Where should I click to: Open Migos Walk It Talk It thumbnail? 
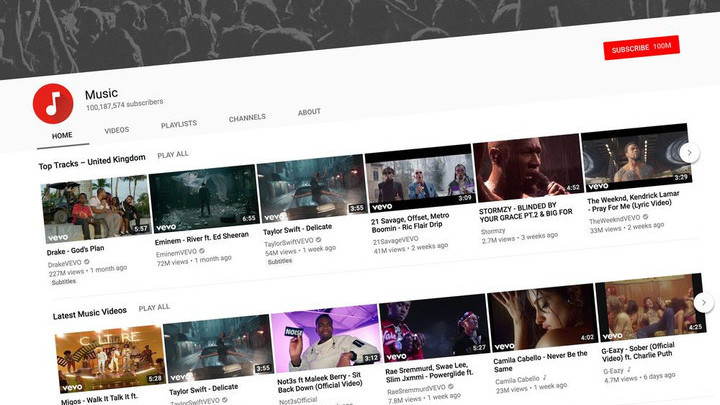pos(110,359)
